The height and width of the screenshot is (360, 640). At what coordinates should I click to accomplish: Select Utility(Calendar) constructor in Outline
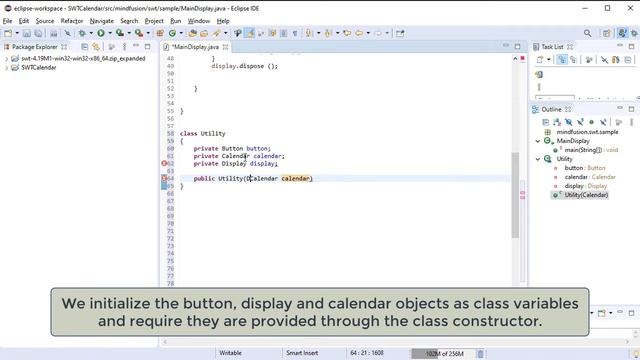click(x=587, y=195)
